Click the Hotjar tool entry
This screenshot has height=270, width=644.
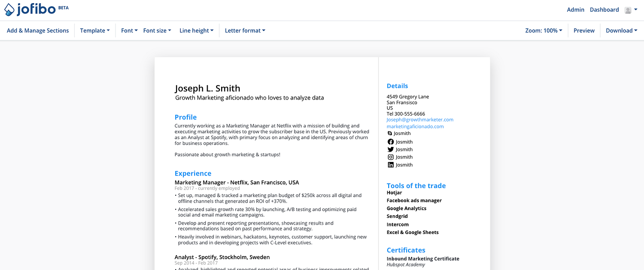394,193
